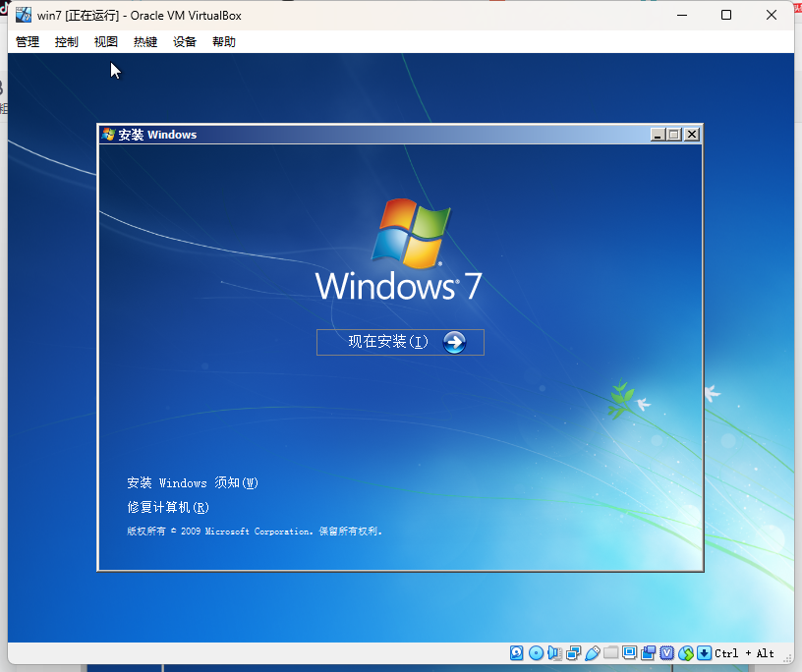
Task: Open the 安装 Windows 须知 link
Action: pyautogui.click(x=188, y=482)
